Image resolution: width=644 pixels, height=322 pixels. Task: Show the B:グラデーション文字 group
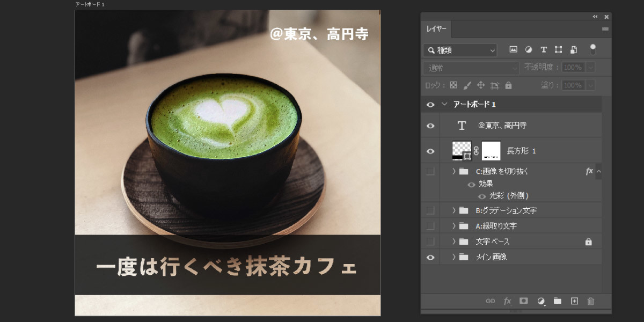pos(430,210)
